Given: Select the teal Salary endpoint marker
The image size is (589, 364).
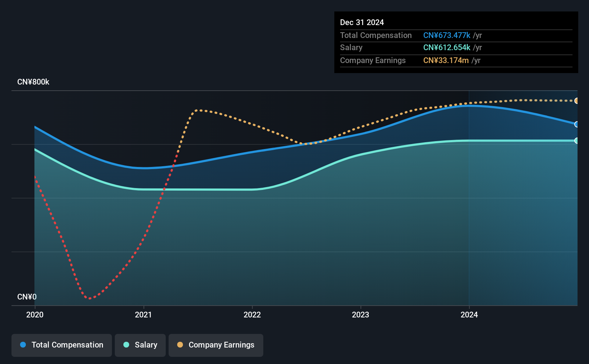Looking at the screenshot, I should 576,141.
